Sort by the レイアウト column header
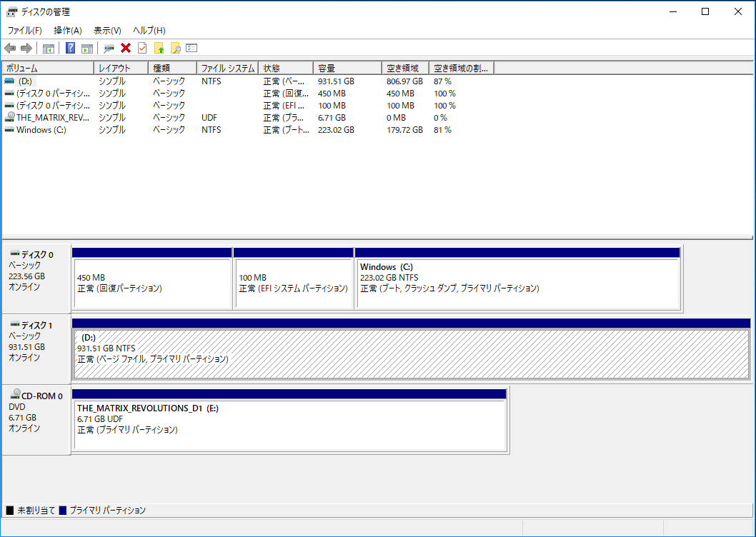Image resolution: width=756 pixels, height=537 pixels. (x=121, y=68)
